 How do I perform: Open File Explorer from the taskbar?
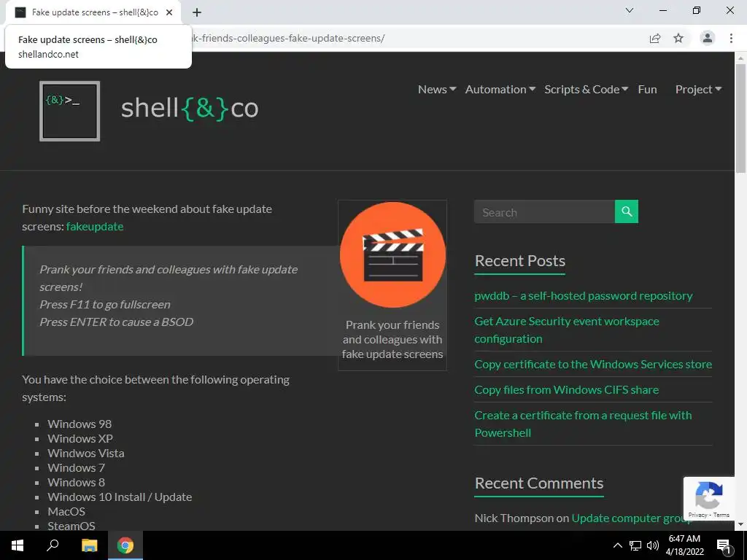pyautogui.click(x=89, y=545)
